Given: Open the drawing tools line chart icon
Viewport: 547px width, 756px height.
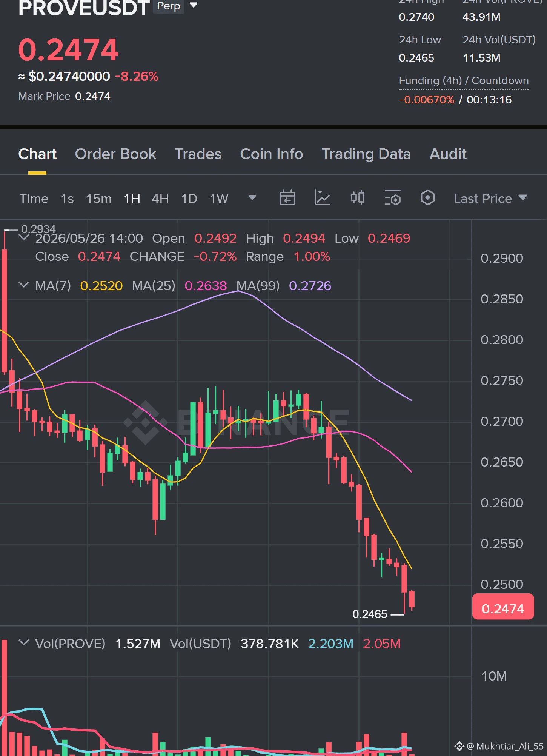Looking at the screenshot, I should (x=322, y=198).
